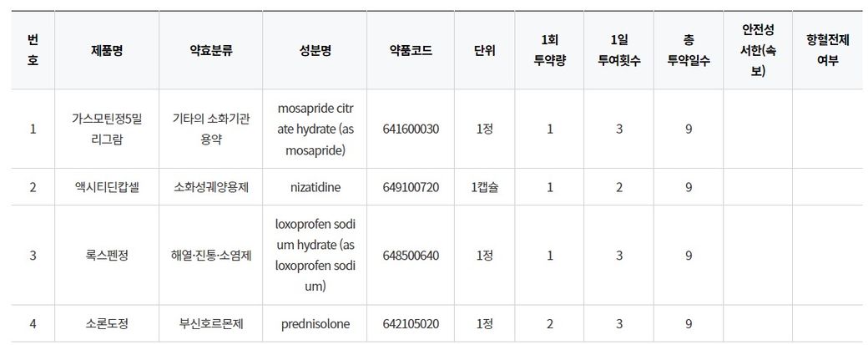This screenshot has height=345, width=868.
Task: Select drug code 642105020
Action: 410,323
